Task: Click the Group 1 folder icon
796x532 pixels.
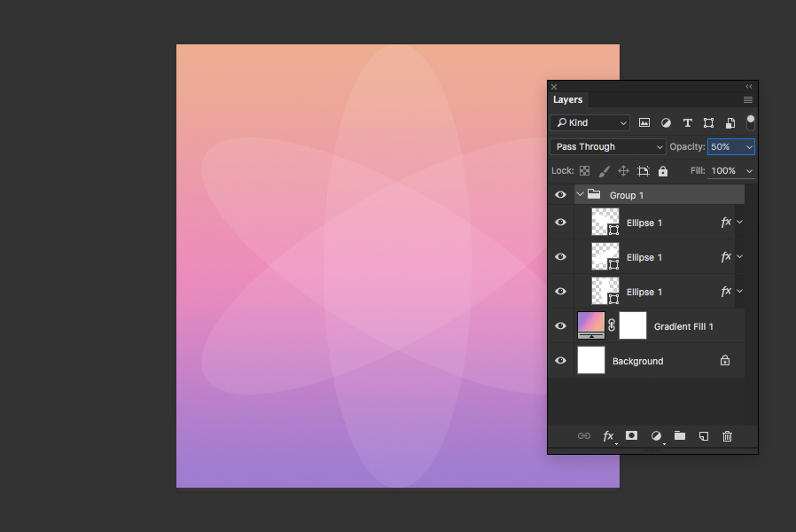Action: point(594,194)
